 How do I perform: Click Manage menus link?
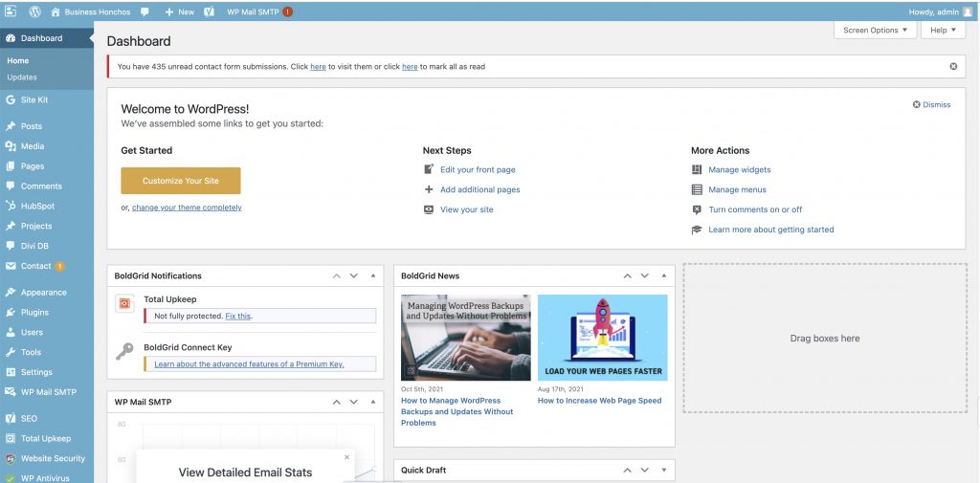[737, 190]
